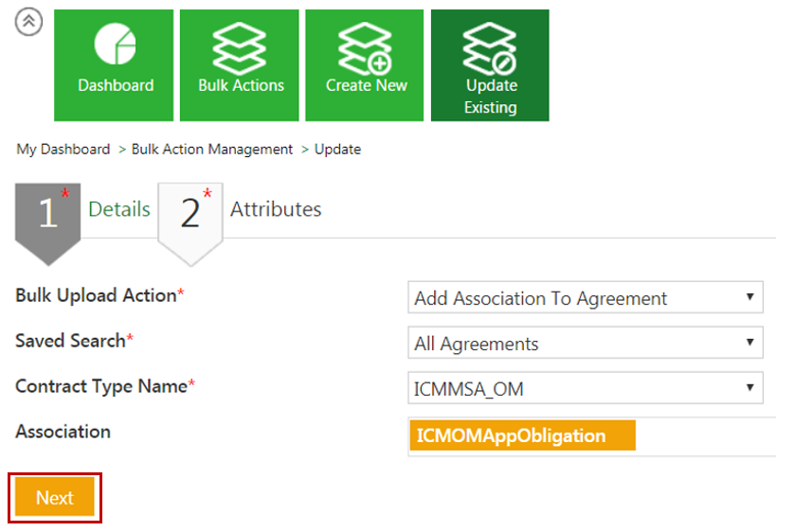Collapse the top tile navigation with the chevron icon

click(x=29, y=24)
